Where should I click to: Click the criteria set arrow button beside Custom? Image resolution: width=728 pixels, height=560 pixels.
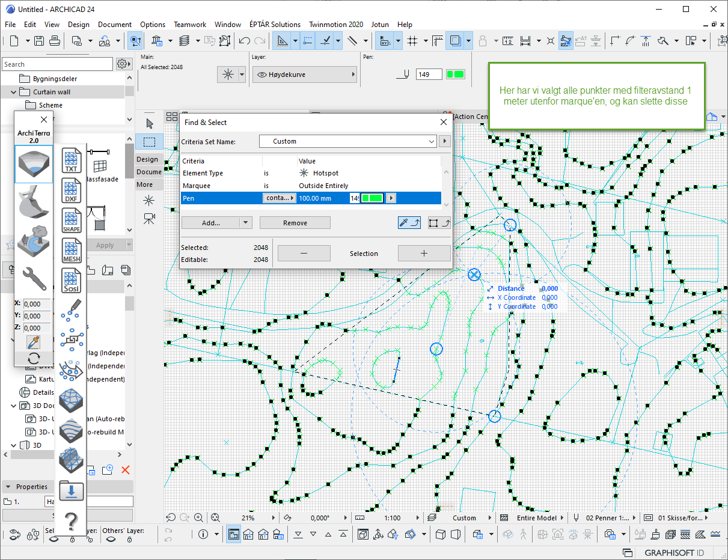point(445,141)
